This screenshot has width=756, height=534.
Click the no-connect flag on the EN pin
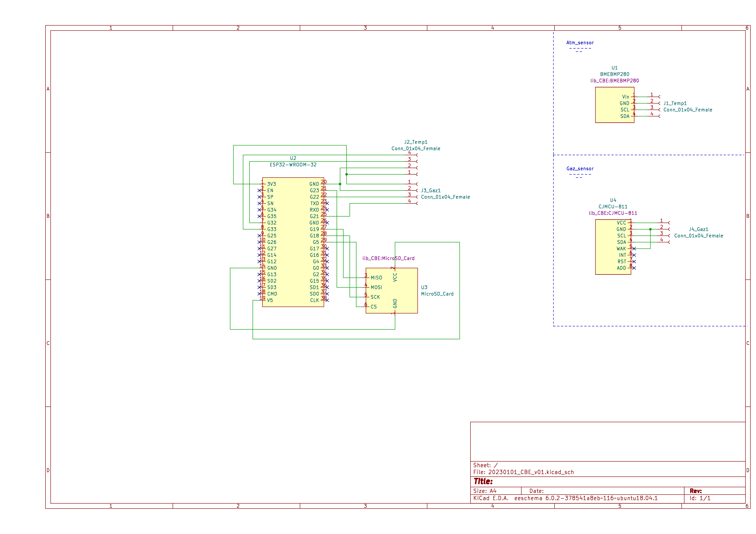pyautogui.click(x=259, y=191)
